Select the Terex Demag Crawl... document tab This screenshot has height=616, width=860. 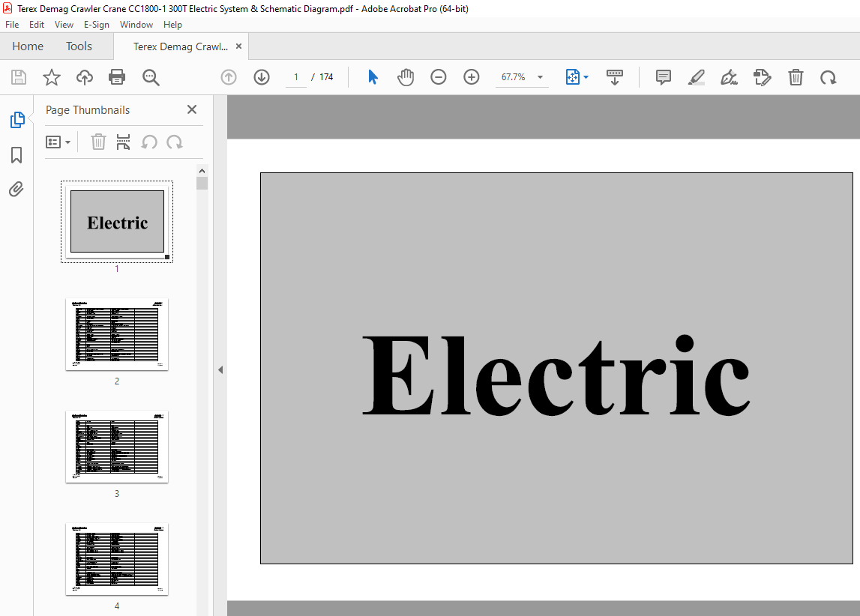click(x=181, y=46)
